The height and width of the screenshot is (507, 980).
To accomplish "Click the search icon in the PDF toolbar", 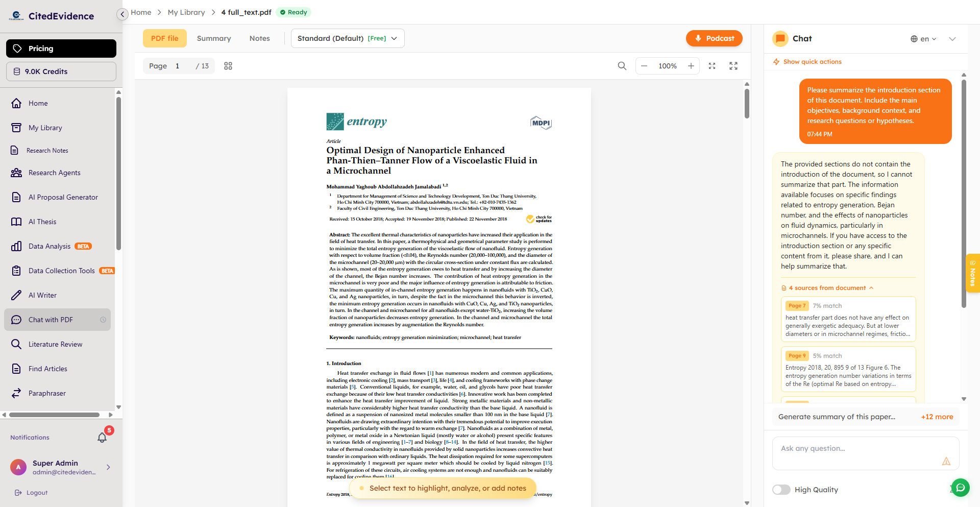I will point(622,66).
